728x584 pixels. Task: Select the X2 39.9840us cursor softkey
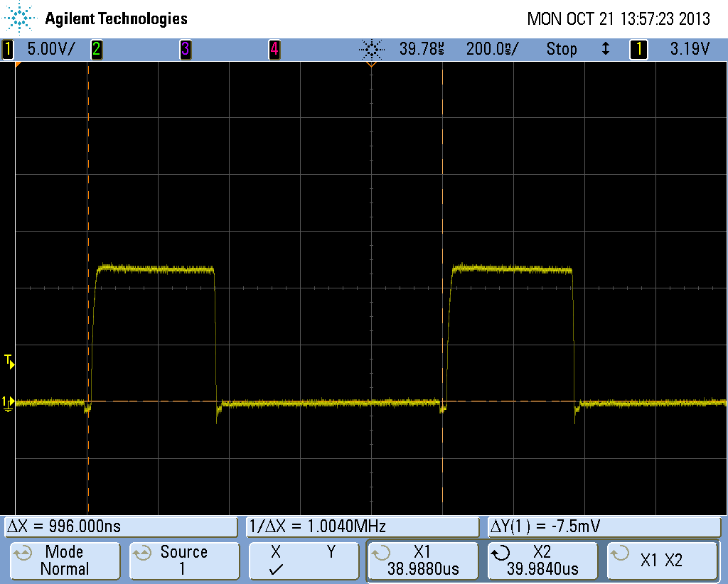coord(542,561)
